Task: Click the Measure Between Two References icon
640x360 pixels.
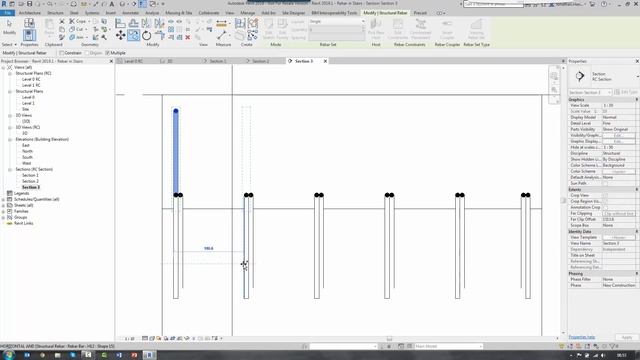Action: tap(222, 36)
